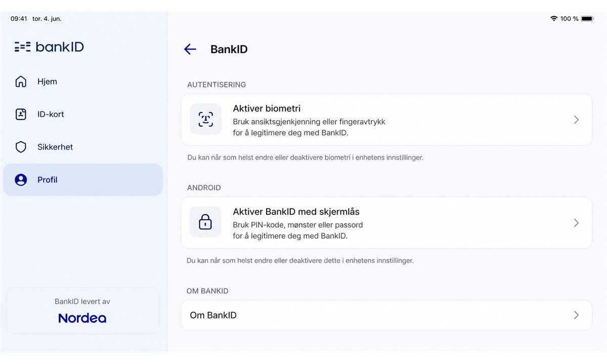The image size is (607, 364).
Task: Click the OM BANKID section header
Action: [207, 291]
